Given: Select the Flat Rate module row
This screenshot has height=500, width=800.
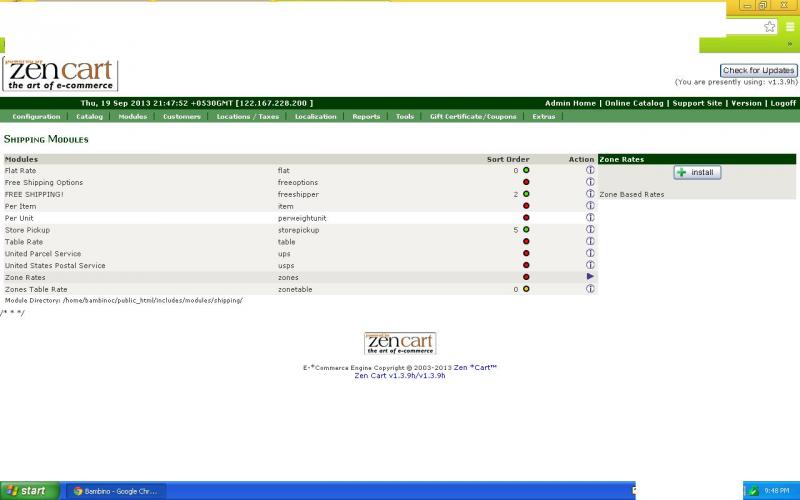Looking at the screenshot, I should pos(301,170).
